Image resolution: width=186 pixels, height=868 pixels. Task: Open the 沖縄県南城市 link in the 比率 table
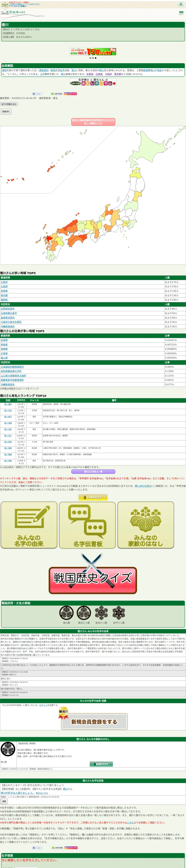[8, 385]
